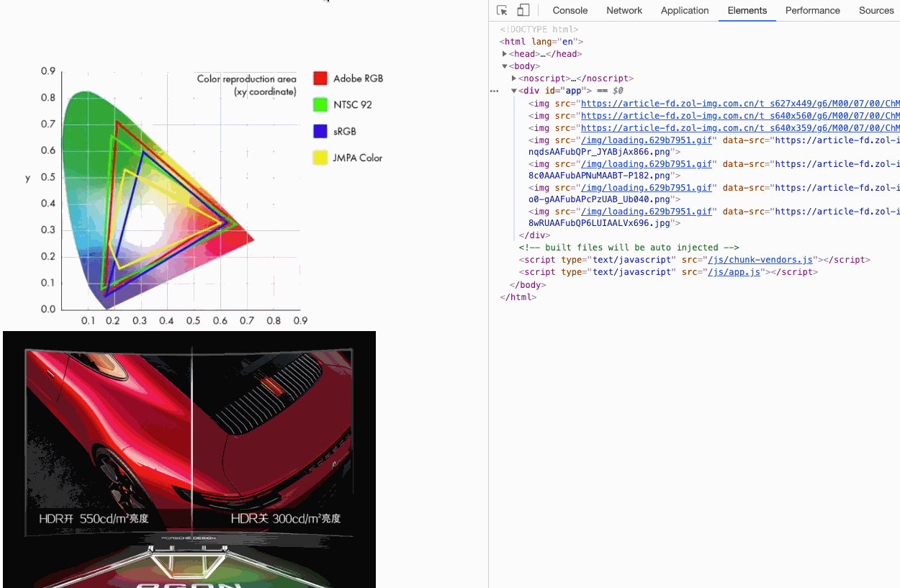This screenshot has height=588, width=900.
Task: Toggle the device toolbar icon
Action: click(523, 10)
